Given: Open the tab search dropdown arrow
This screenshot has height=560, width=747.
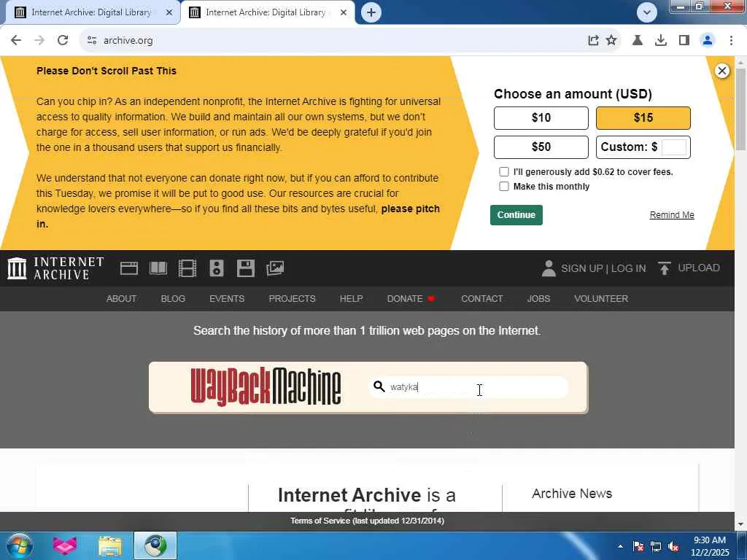Looking at the screenshot, I should 647,12.
